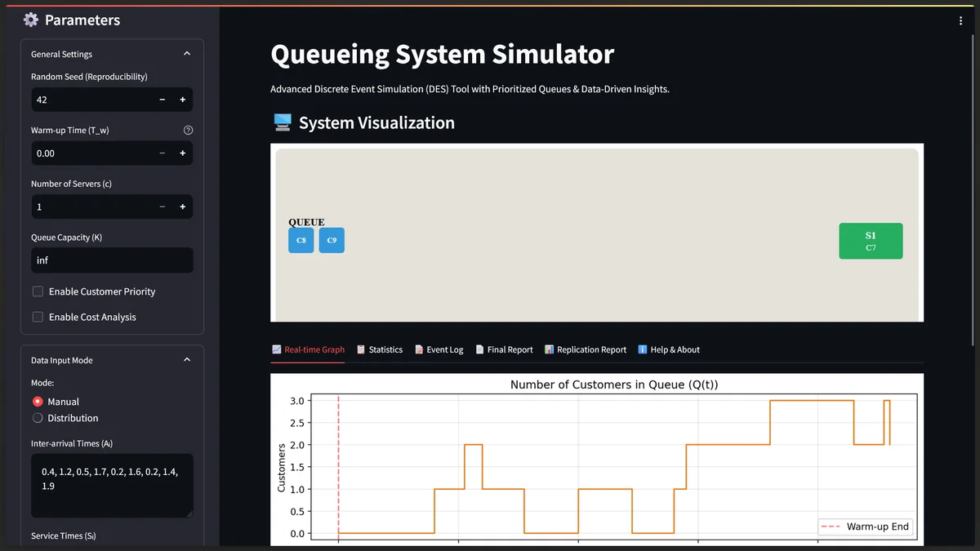Decrease the Warm-up Time value

click(x=162, y=153)
